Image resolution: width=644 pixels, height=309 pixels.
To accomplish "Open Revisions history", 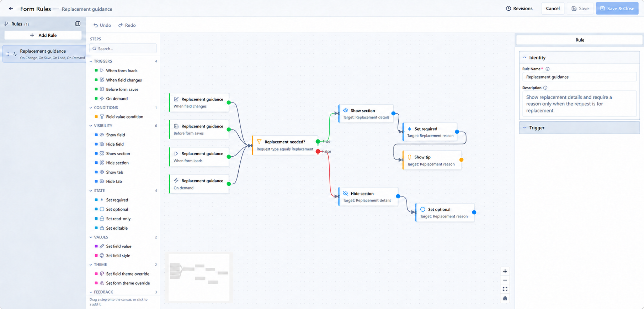I will coord(519,9).
